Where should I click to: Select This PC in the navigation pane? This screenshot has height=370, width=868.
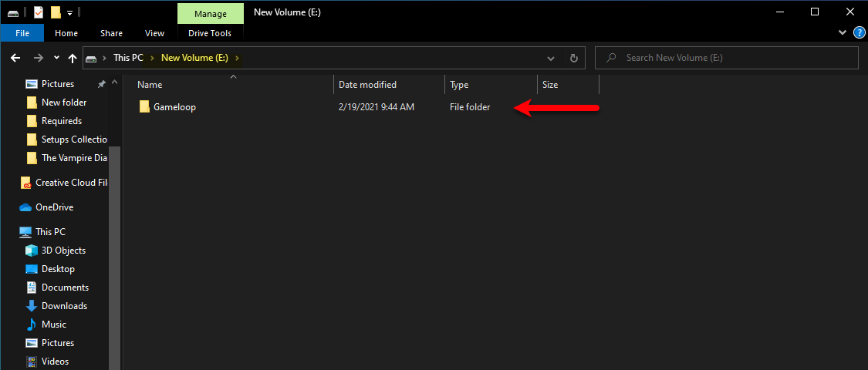click(x=50, y=232)
